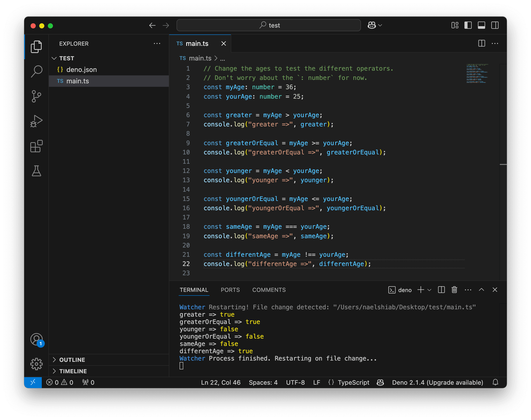Viewport: 531px width, 420px height.
Task: Toggle the bottom panel visibility
Action: click(x=481, y=25)
